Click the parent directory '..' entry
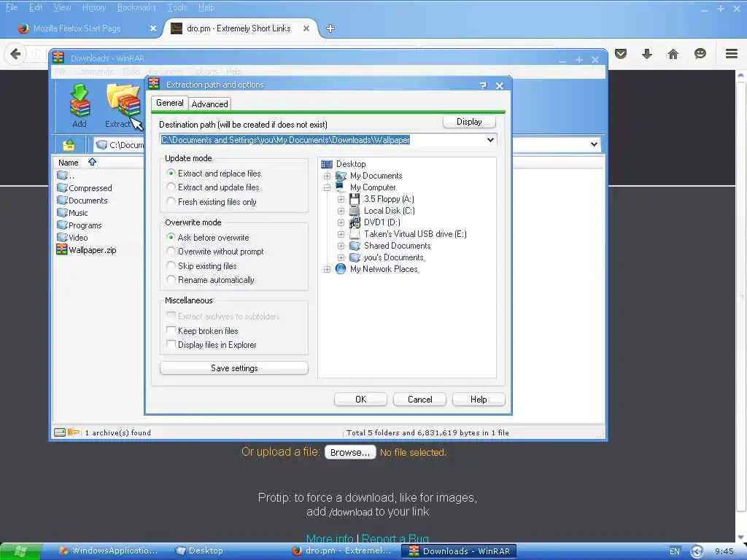 pos(65,176)
